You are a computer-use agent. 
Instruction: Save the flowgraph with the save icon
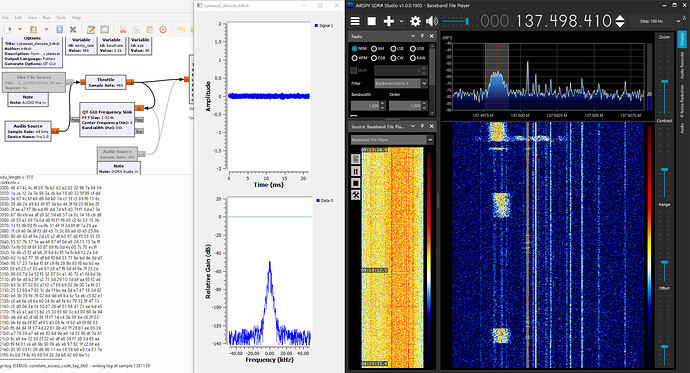60,29
